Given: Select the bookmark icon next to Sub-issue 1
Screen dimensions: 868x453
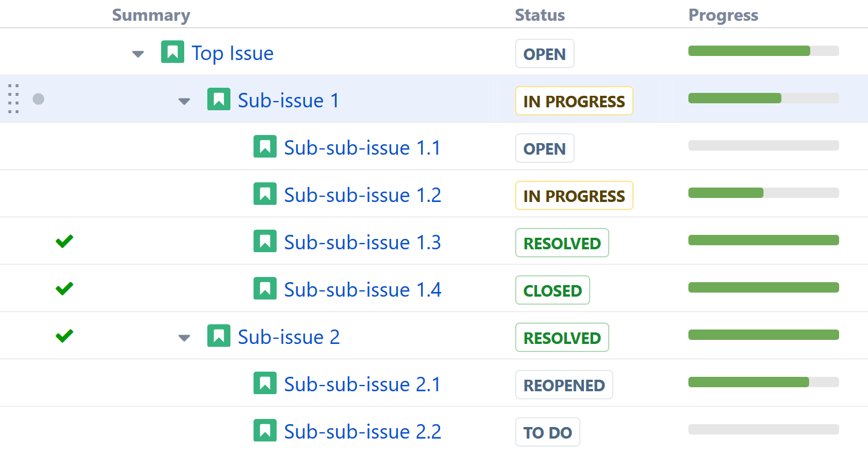Looking at the screenshot, I should [x=219, y=99].
